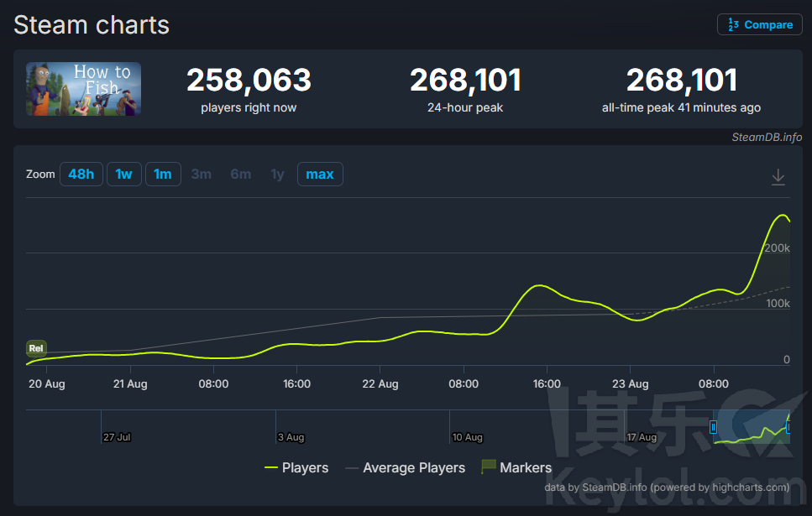Click the 100k axis label
The width and height of the screenshot is (812, 516).
click(778, 303)
